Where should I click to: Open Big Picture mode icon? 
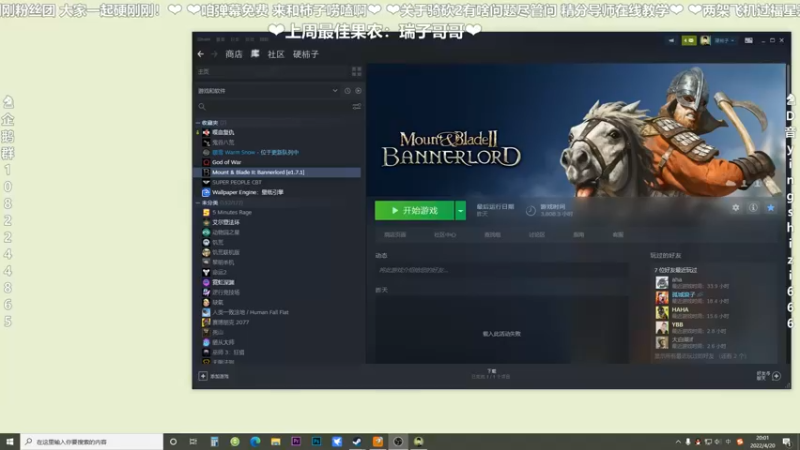pos(748,40)
